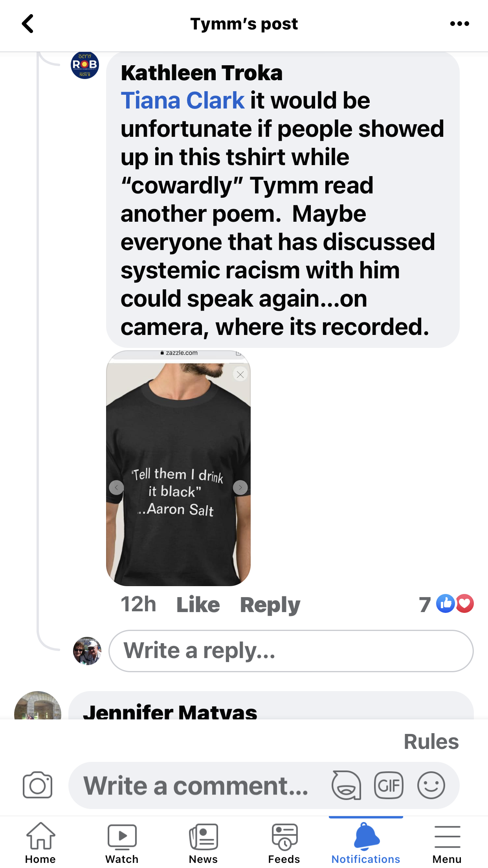Open the Menu tab
Viewport: 488px width, 868px height.
coord(447,843)
